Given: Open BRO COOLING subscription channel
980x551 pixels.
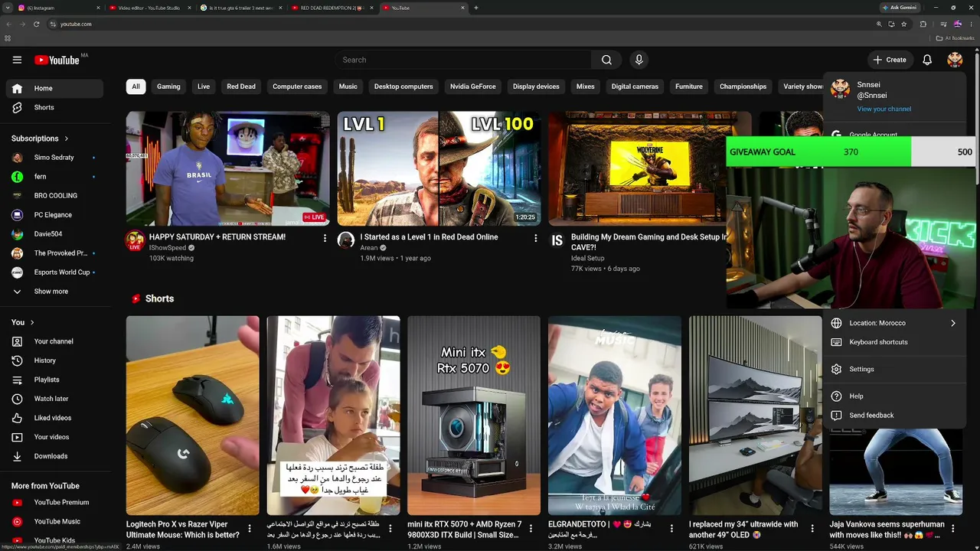Looking at the screenshot, I should tap(54, 196).
